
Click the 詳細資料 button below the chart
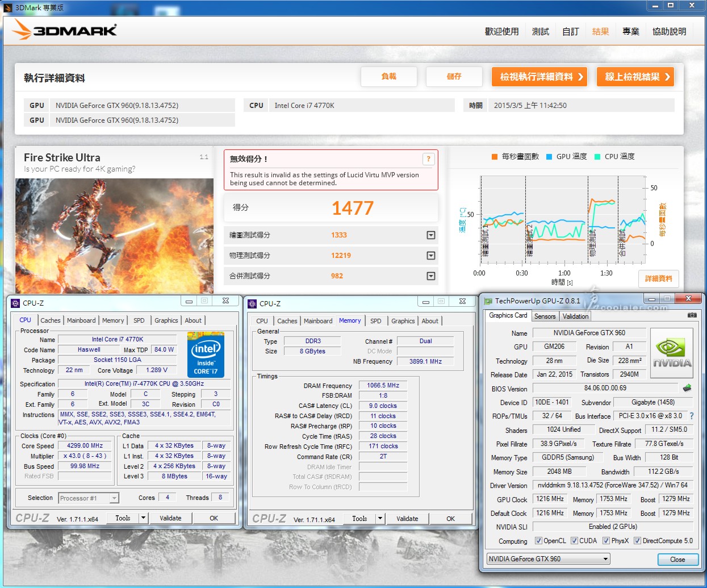[x=659, y=278]
